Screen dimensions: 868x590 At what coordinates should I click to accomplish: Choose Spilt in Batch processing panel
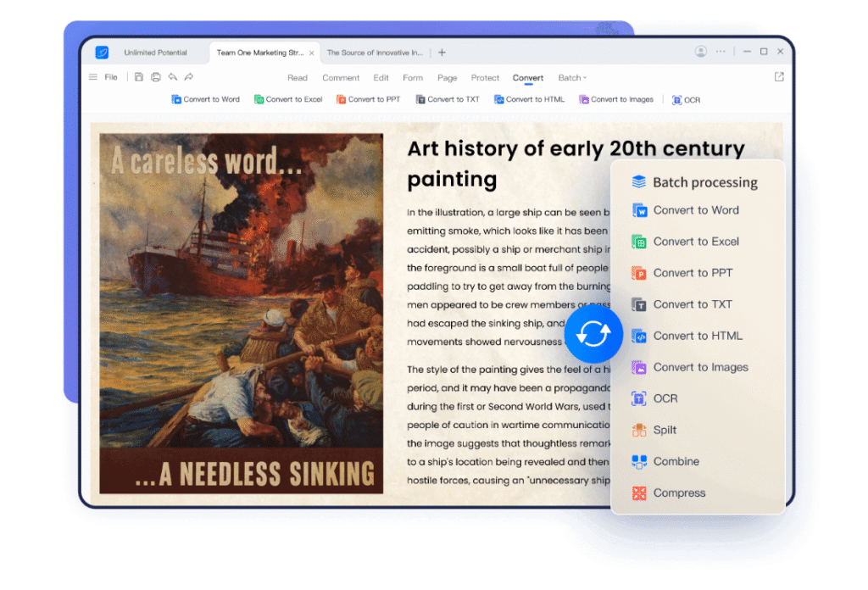point(654,430)
